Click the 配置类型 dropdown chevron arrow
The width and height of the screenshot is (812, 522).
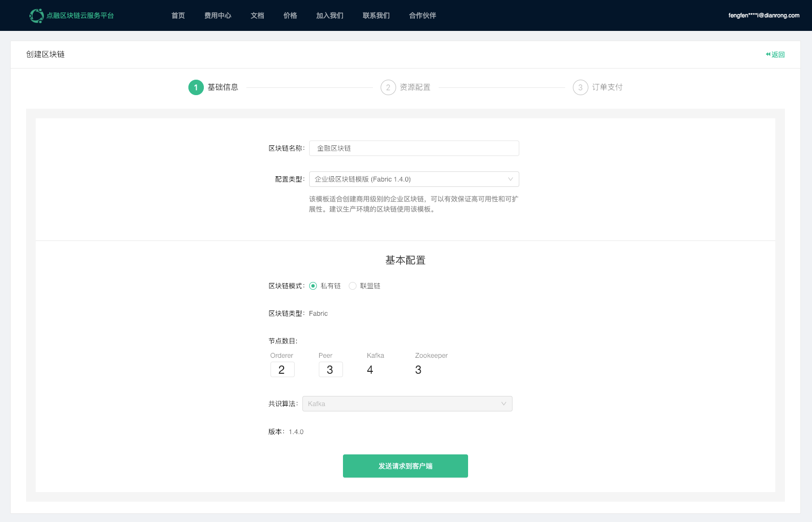pyautogui.click(x=510, y=179)
